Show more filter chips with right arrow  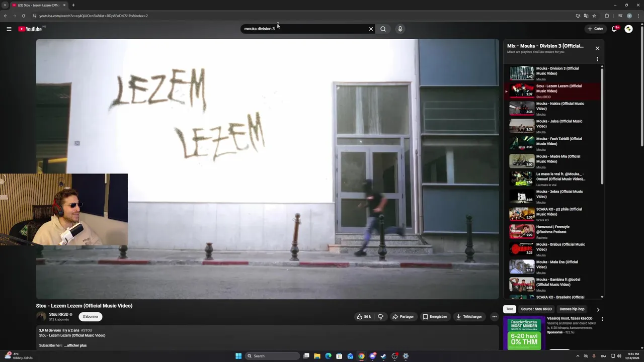point(598,309)
